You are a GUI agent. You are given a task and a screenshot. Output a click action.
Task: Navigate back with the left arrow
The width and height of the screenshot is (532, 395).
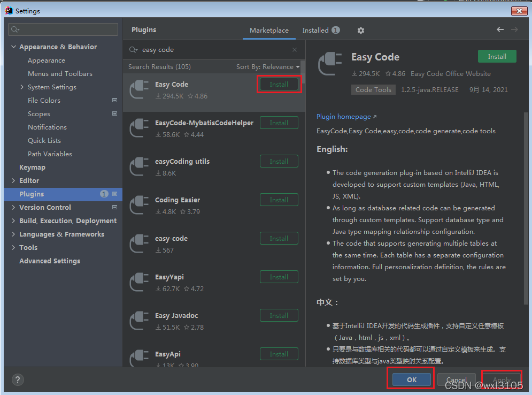(x=500, y=29)
